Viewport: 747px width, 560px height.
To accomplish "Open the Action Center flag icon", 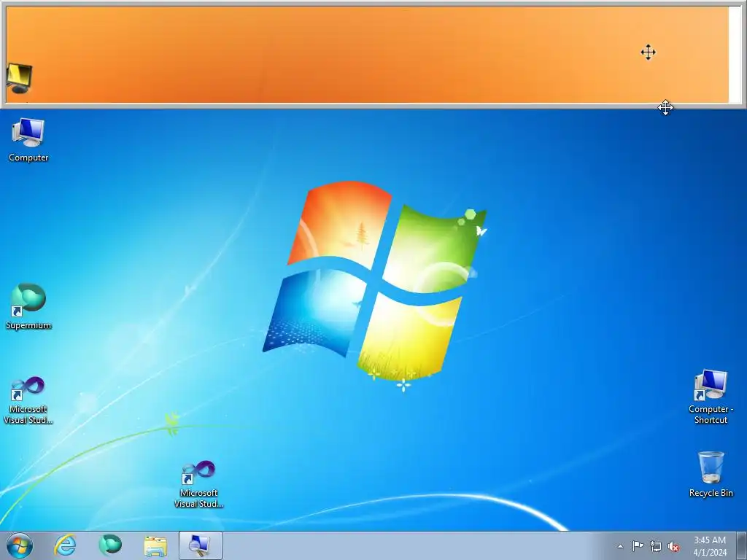I will [x=638, y=546].
